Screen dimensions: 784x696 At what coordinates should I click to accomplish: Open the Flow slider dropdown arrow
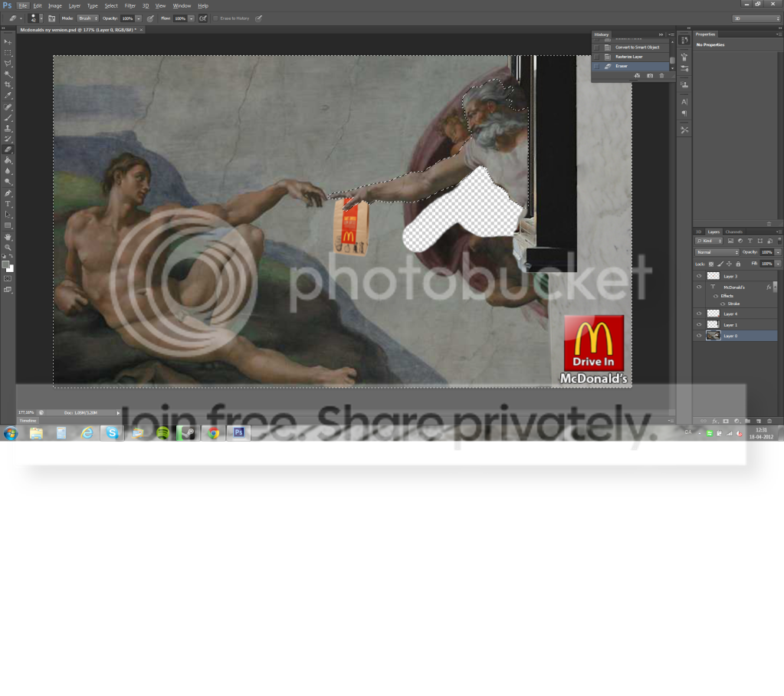tap(191, 18)
